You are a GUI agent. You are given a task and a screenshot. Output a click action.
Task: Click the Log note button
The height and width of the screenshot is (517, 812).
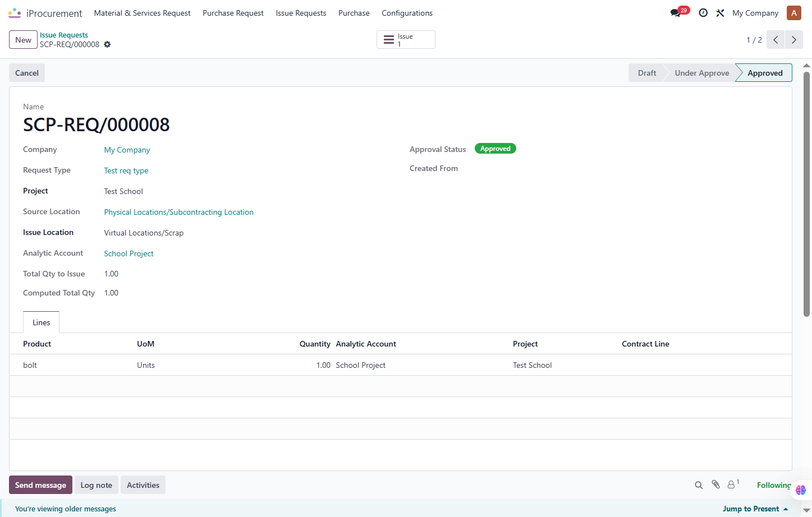(97, 485)
